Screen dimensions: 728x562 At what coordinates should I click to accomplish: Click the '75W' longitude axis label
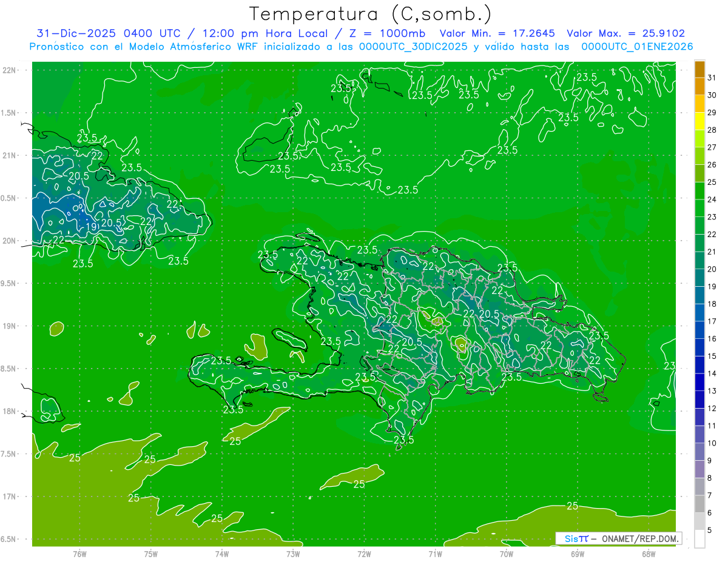tap(151, 554)
